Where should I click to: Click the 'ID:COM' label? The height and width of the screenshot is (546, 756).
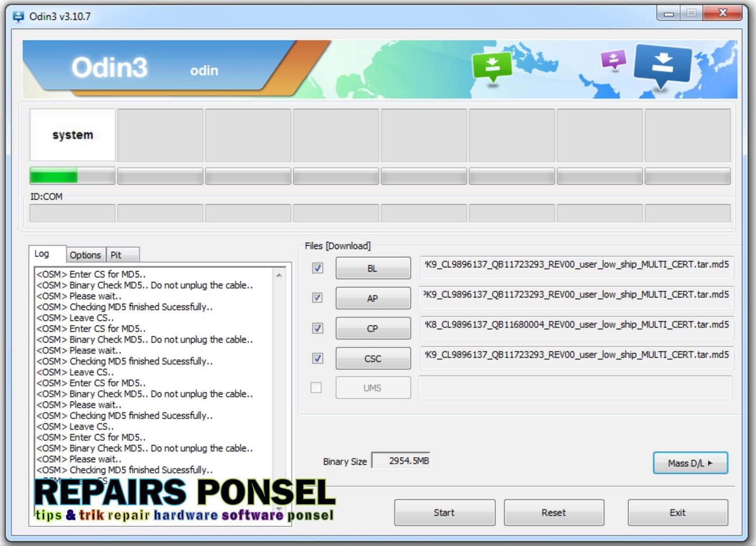coord(46,196)
